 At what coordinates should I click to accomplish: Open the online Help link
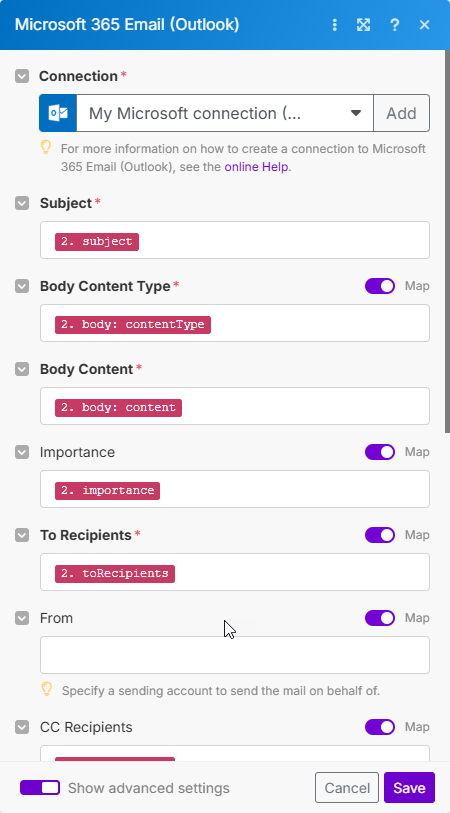pyautogui.click(x=256, y=167)
